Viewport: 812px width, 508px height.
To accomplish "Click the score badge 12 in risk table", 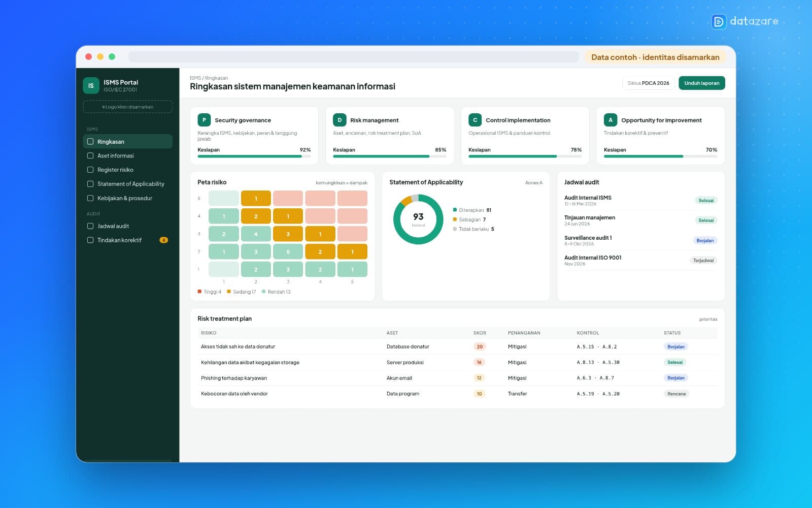I will coord(479,378).
